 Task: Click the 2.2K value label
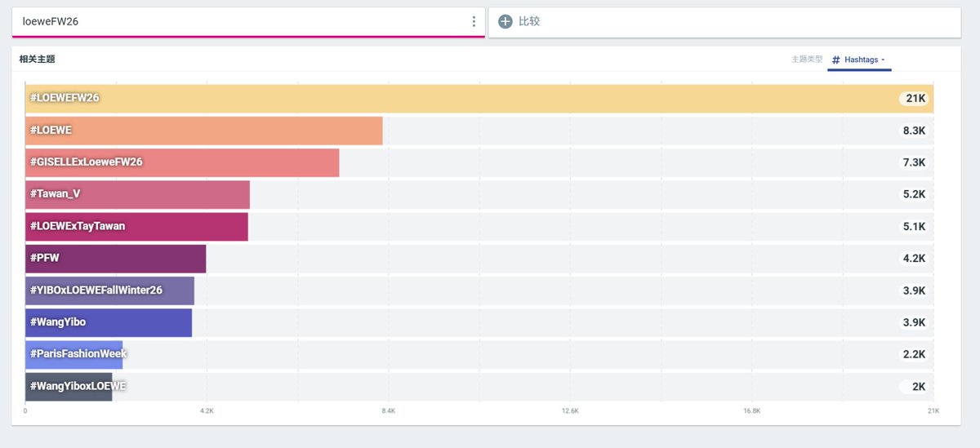(914, 354)
